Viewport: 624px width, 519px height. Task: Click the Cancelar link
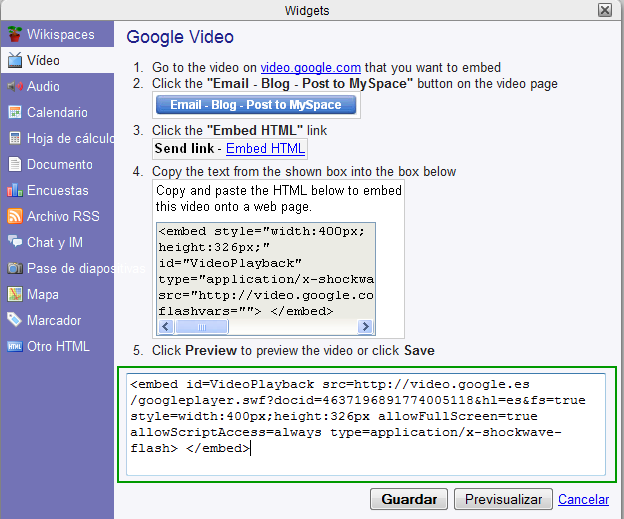(583, 499)
